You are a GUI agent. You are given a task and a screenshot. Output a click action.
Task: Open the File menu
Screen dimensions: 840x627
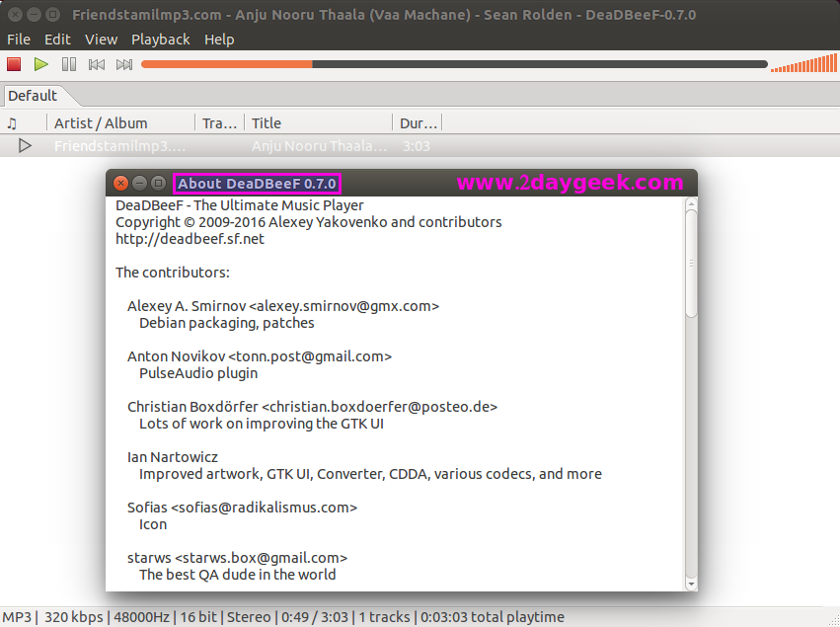point(19,39)
